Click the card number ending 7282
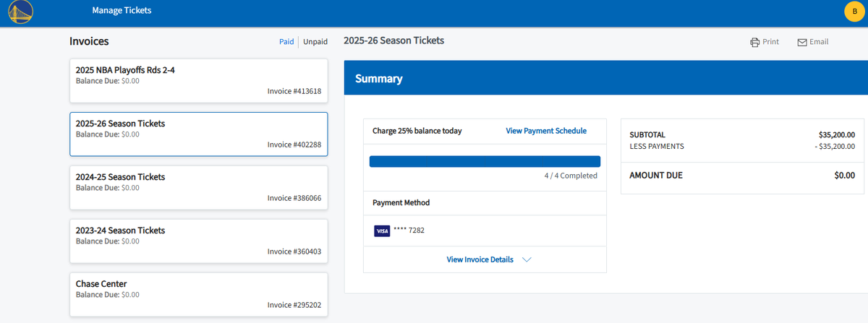 (409, 231)
